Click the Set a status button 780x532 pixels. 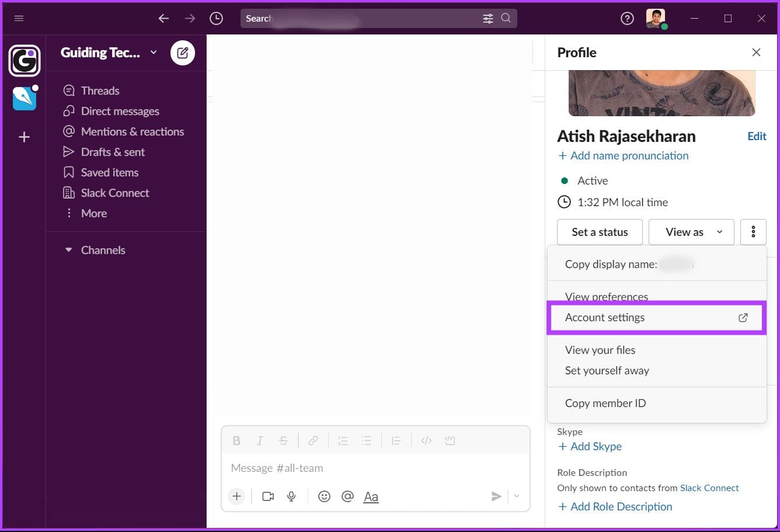tap(600, 232)
